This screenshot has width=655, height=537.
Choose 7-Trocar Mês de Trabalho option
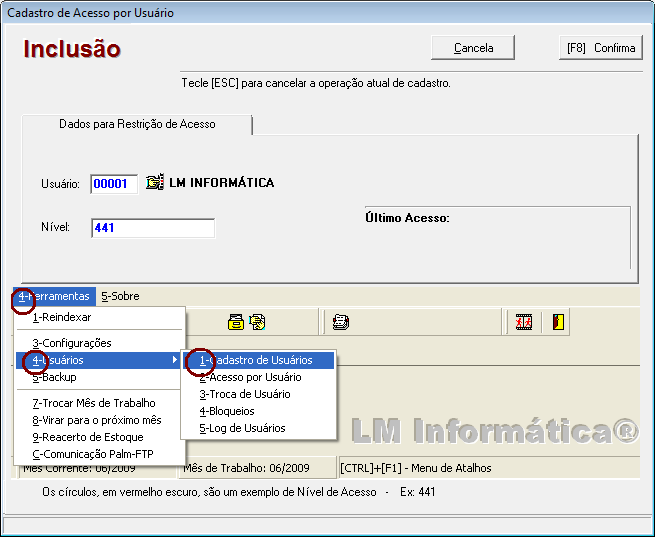[x=94, y=403]
